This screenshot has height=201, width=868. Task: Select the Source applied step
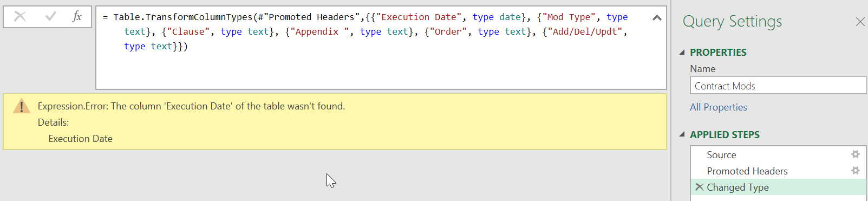(x=778, y=155)
